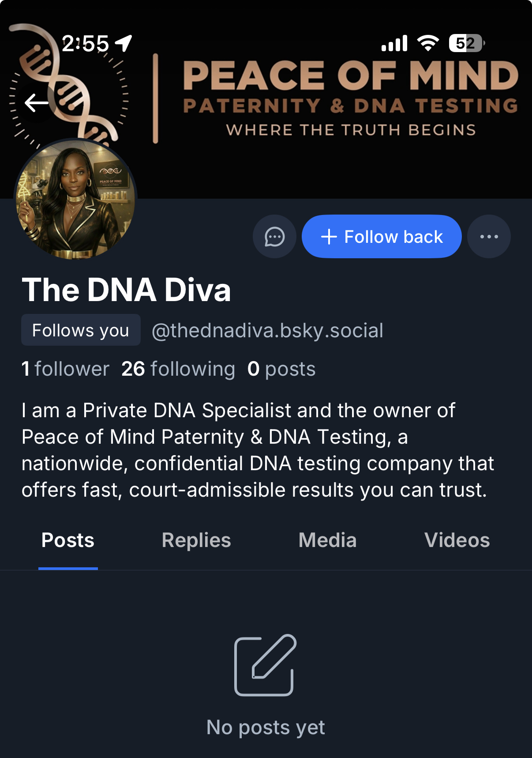532x758 pixels.
Task: View The DNA Diva profile avatar
Action: 75,199
